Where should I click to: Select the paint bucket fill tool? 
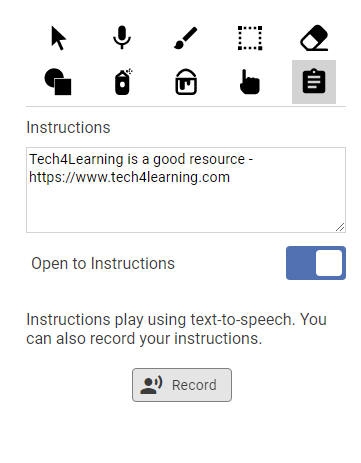coord(186,82)
